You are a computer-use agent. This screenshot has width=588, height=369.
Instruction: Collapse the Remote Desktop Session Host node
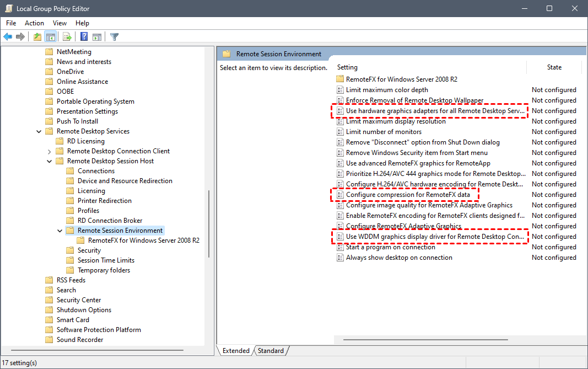[50, 161]
